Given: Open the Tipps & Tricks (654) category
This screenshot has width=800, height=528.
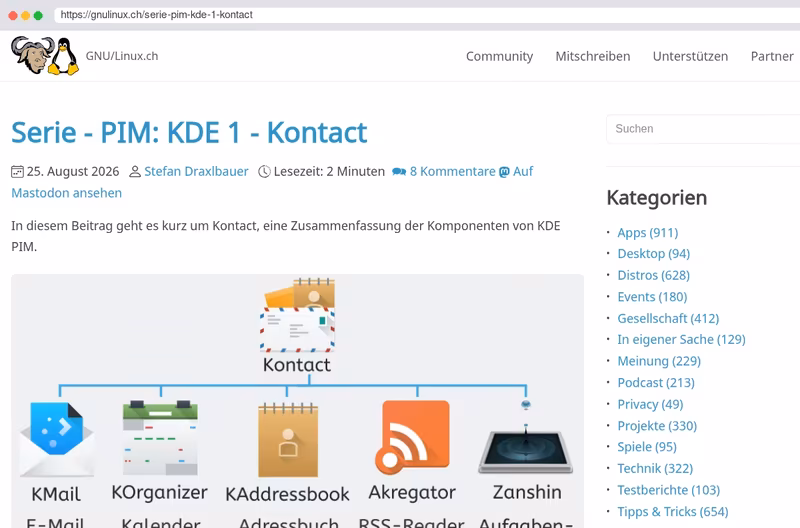Looking at the screenshot, I should (673, 512).
